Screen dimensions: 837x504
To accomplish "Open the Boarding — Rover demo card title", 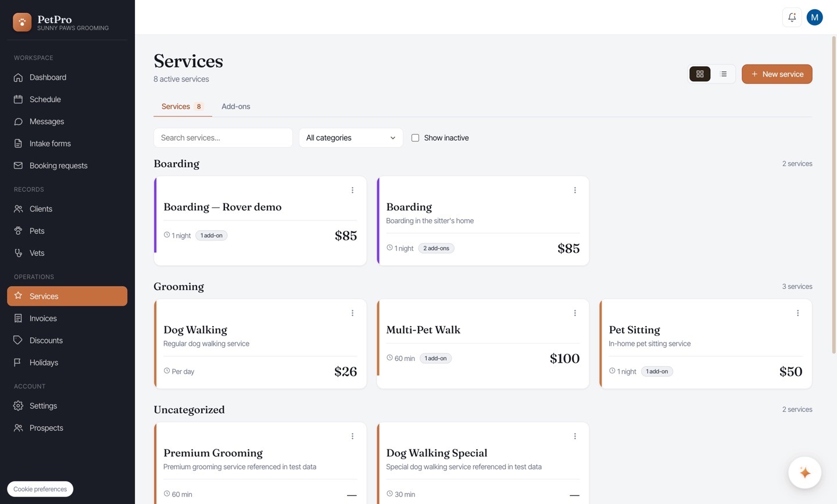I will pyautogui.click(x=223, y=207).
